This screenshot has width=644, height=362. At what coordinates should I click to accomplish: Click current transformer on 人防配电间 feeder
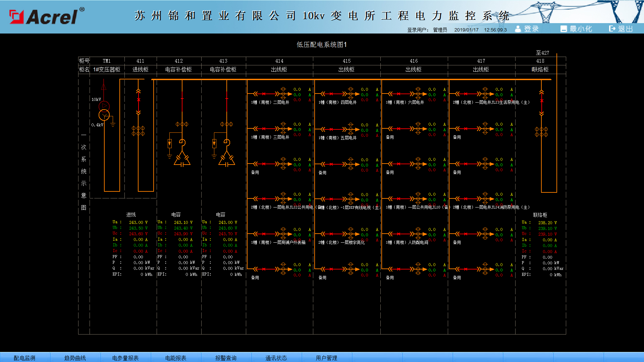(x=418, y=234)
